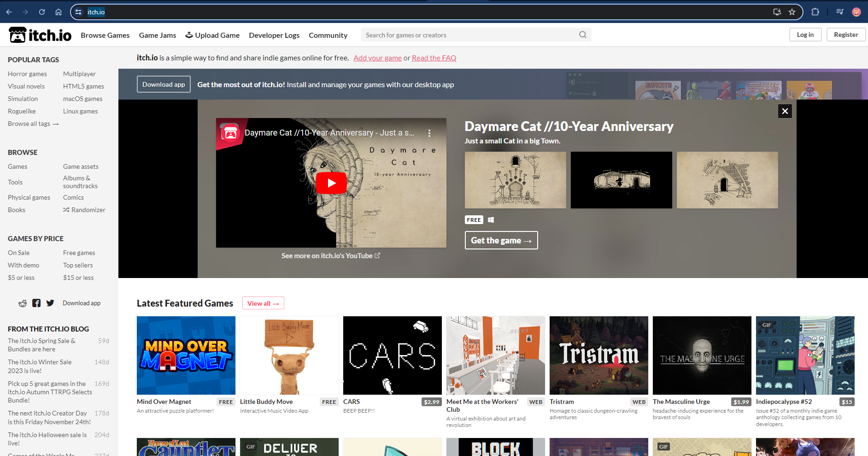Show Top sellers
The width and height of the screenshot is (868, 456).
pos(78,265)
